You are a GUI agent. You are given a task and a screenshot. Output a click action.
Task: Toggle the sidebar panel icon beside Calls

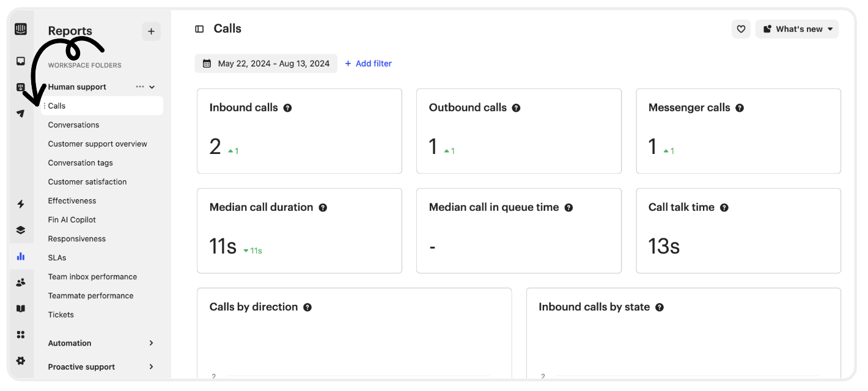199,29
